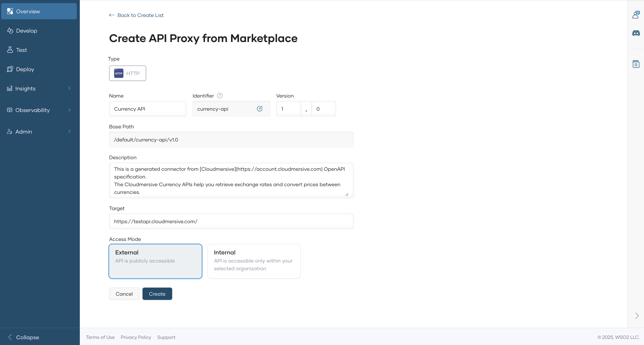Expand the Observability section chevron
The height and width of the screenshot is (345, 644).
[x=69, y=110]
